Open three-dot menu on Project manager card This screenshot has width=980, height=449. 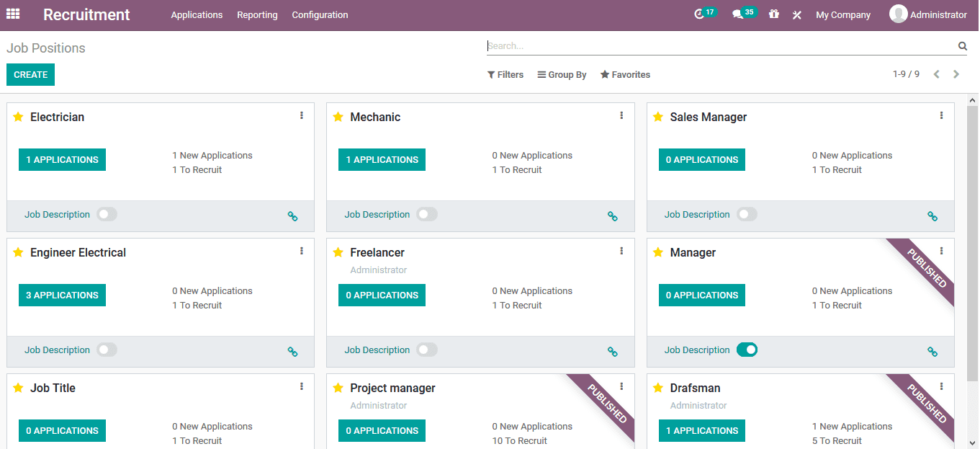621,386
